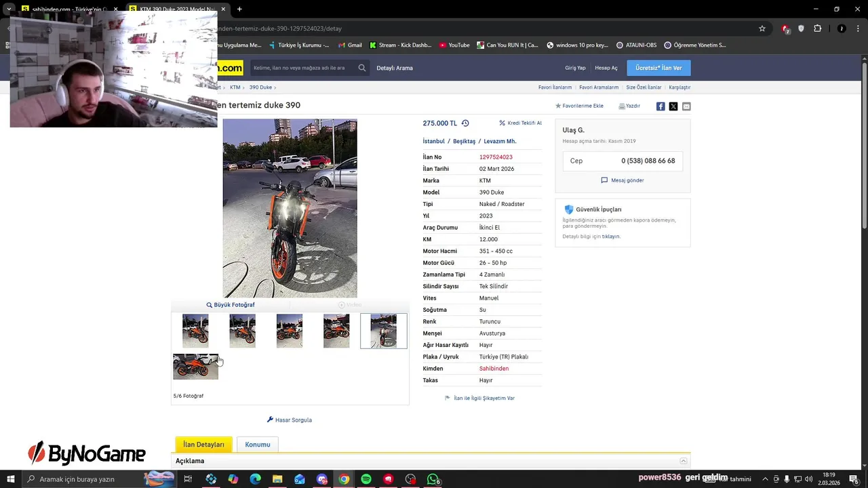Click Levazım Mh. location link

click(x=500, y=141)
